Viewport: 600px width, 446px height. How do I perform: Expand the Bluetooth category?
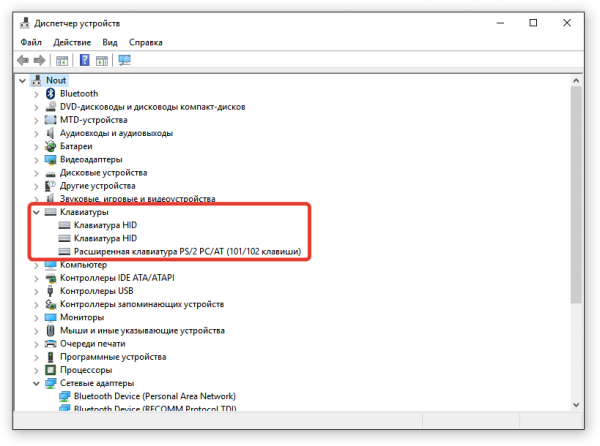36,94
